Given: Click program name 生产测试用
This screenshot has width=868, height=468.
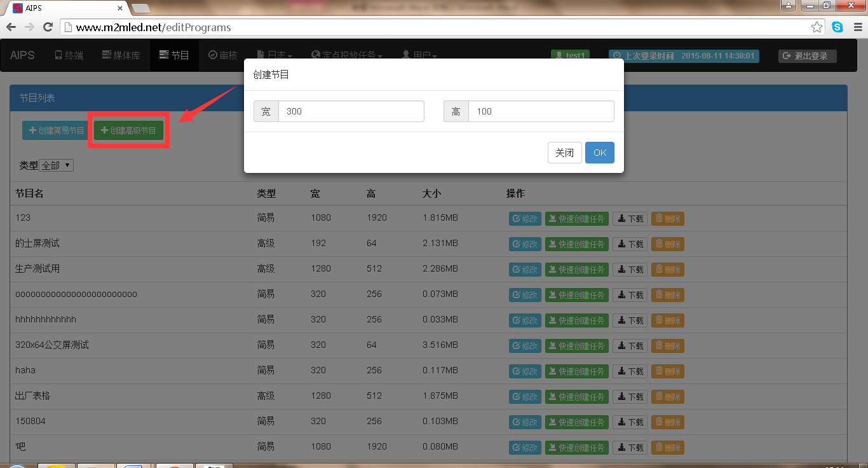Looking at the screenshot, I should pos(37,268).
